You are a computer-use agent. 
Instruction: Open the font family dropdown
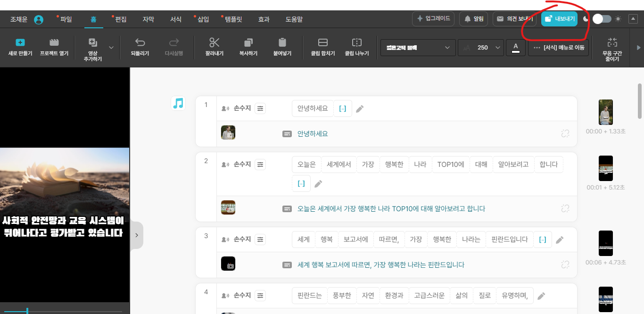(x=418, y=48)
